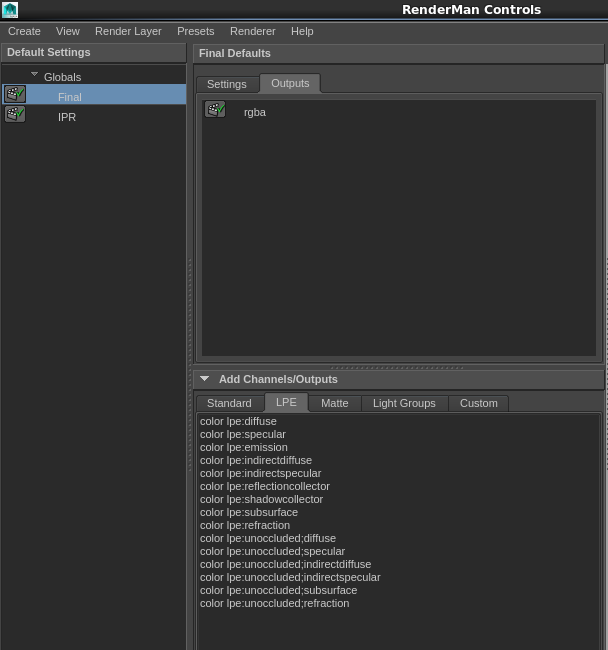Open the Presets menu

pyautogui.click(x=196, y=31)
